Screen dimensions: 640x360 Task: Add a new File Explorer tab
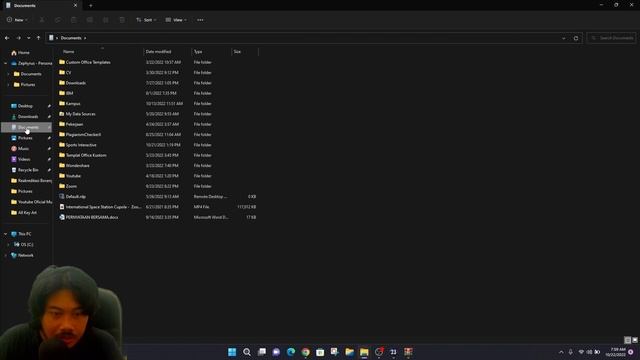(x=91, y=6)
